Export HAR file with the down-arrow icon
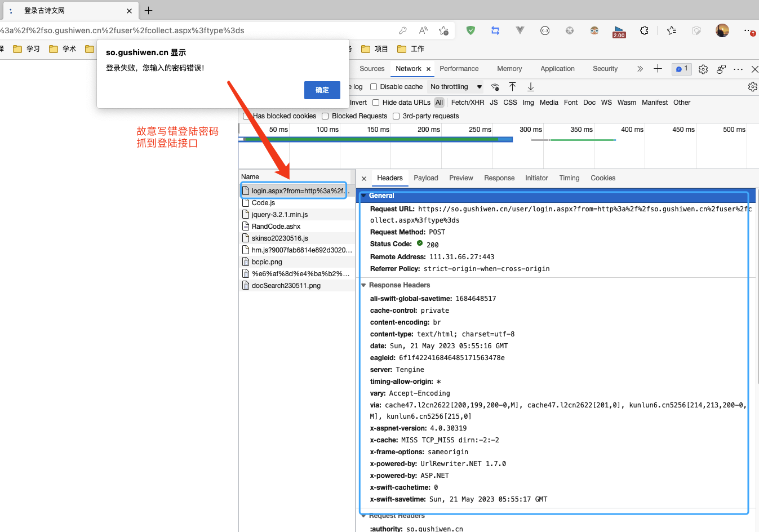Viewport: 759px width, 532px height. pos(530,87)
